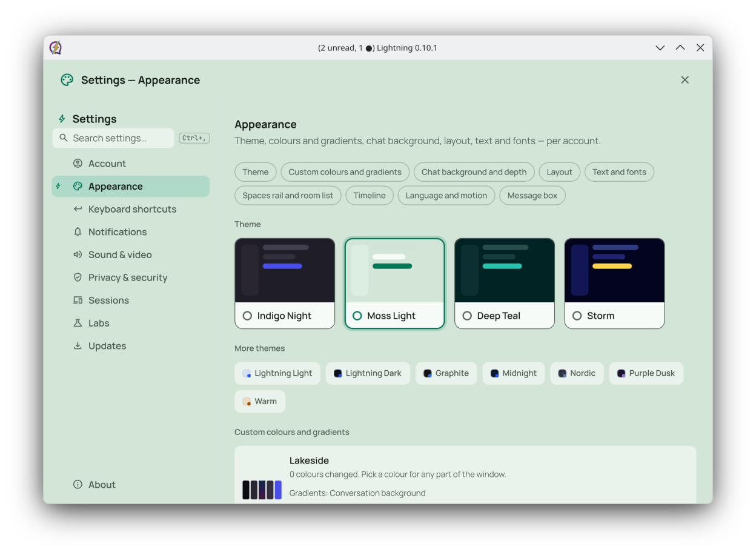Apply the Nordic theme
The height and width of the screenshot is (555, 756).
[577, 373]
